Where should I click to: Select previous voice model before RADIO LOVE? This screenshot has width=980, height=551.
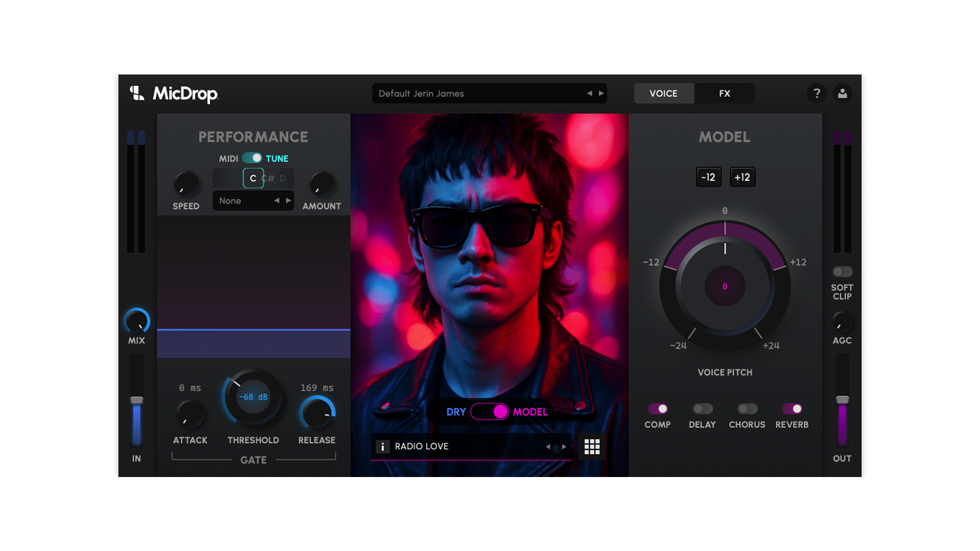(548, 447)
